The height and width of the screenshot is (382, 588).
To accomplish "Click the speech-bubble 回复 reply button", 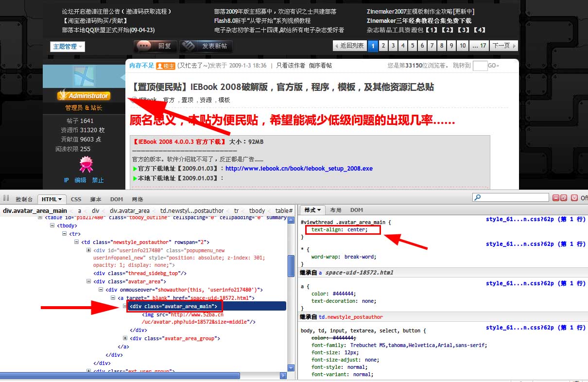I will 155,46.
